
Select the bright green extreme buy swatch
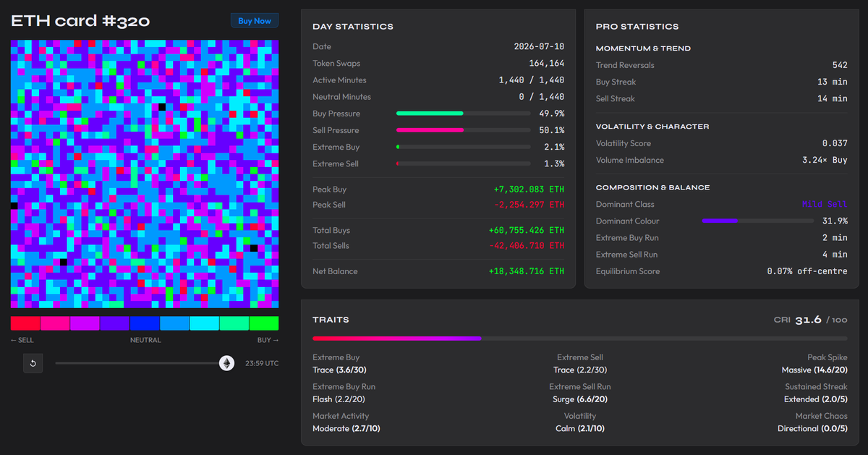coord(263,323)
